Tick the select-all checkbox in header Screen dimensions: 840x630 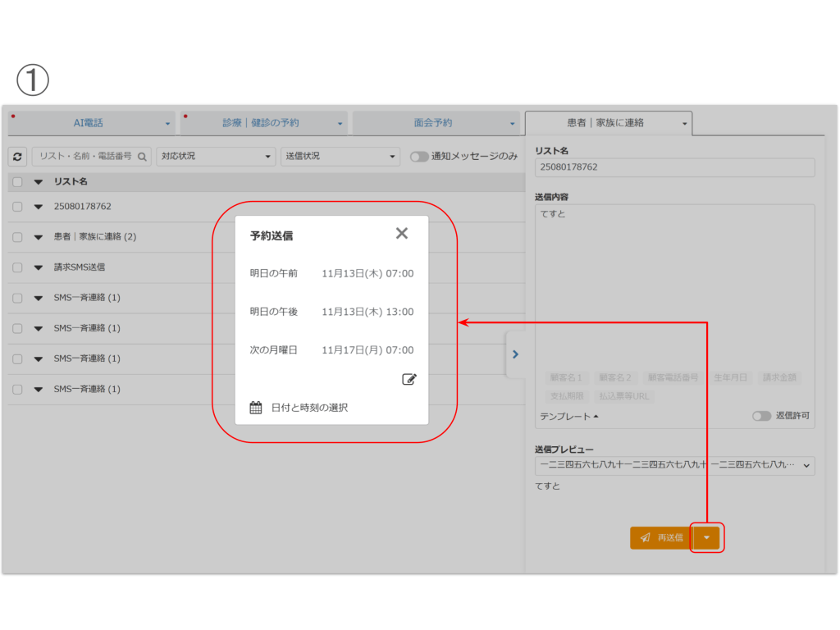[17, 181]
